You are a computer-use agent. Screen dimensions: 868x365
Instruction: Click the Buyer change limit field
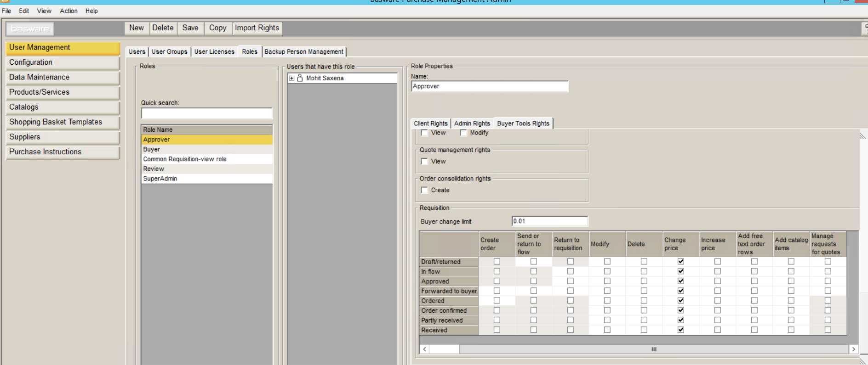point(550,221)
